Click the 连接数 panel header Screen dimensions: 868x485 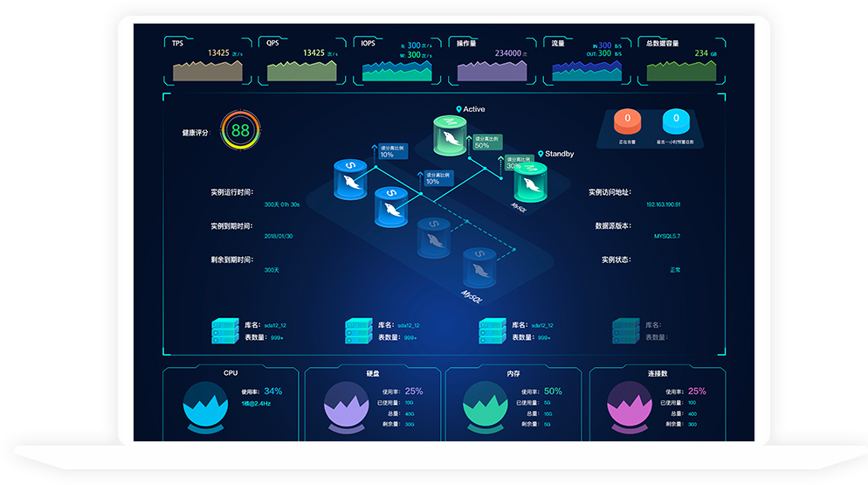coord(658,374)
